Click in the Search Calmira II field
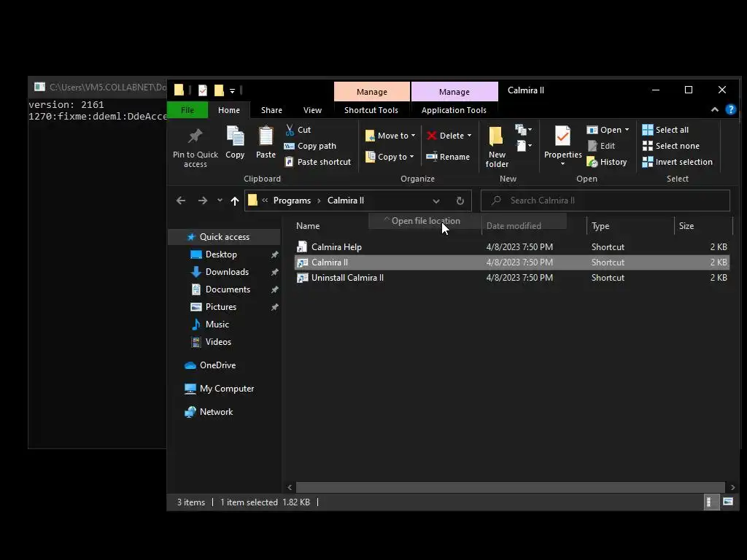Screen dimensions: 747x560 click(x=605, y=201)
